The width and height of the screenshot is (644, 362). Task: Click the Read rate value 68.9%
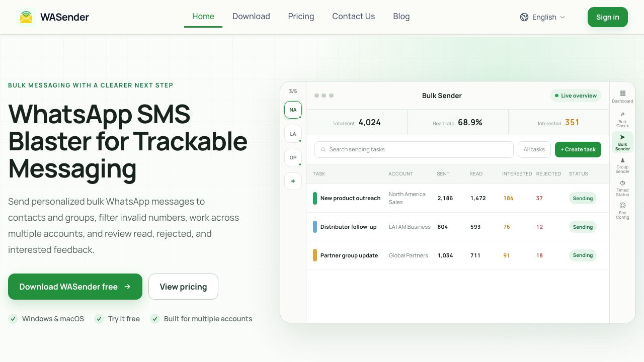click(470, 122)
